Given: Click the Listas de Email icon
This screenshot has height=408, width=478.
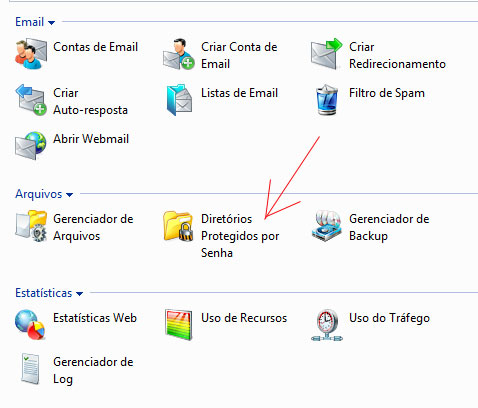Looking at the screenshot, I should [x=179, y=100].
